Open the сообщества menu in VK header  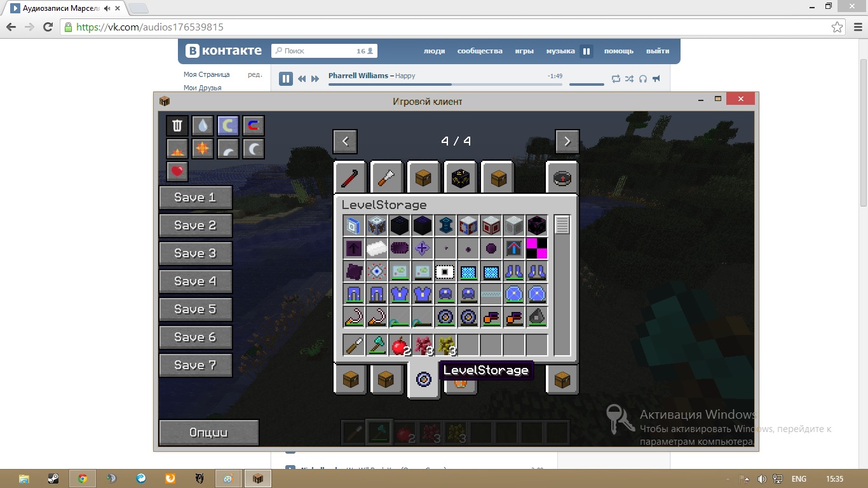click(x=480, y=51)
